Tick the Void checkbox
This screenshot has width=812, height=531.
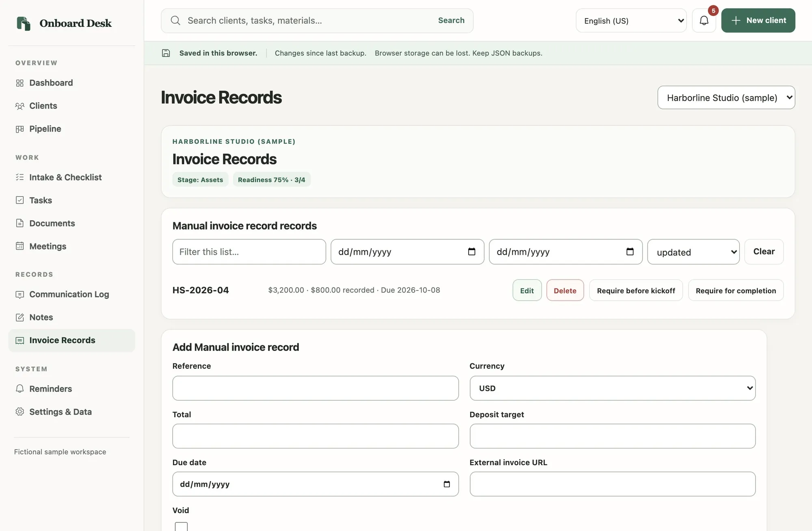coord(181,527)
